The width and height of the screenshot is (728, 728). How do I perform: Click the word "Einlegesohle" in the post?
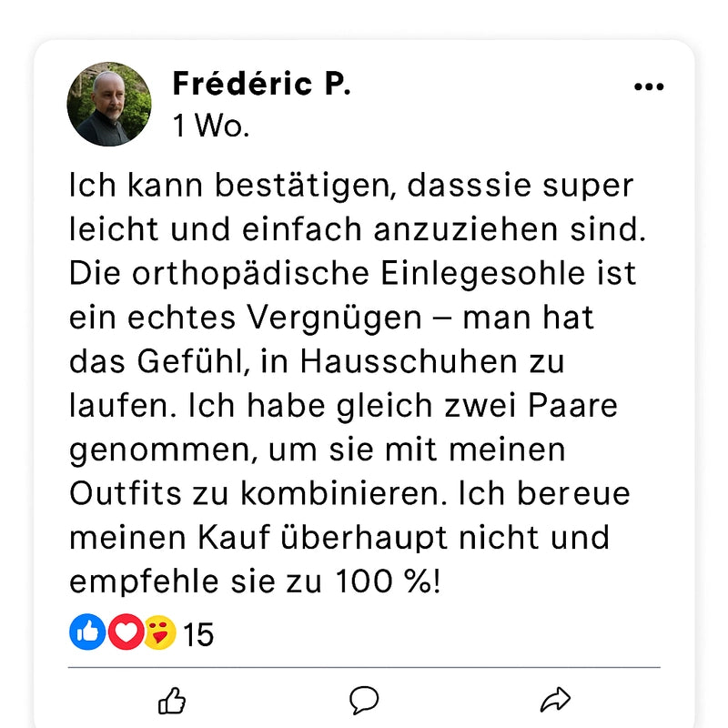click(483, 273)
